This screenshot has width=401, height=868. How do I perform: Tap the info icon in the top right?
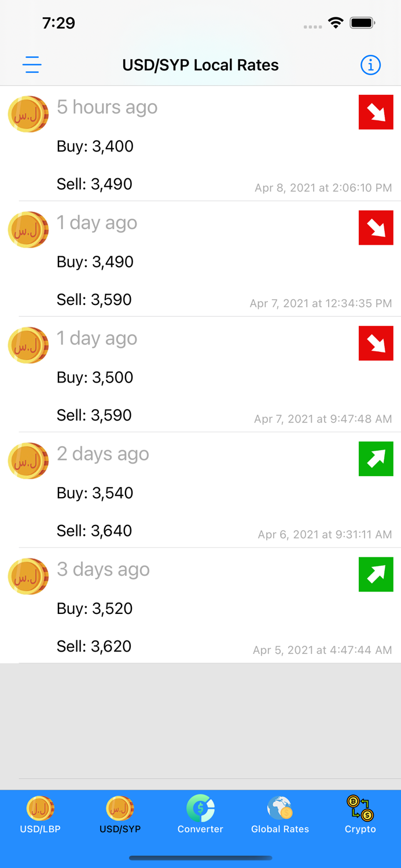point(370,65)
